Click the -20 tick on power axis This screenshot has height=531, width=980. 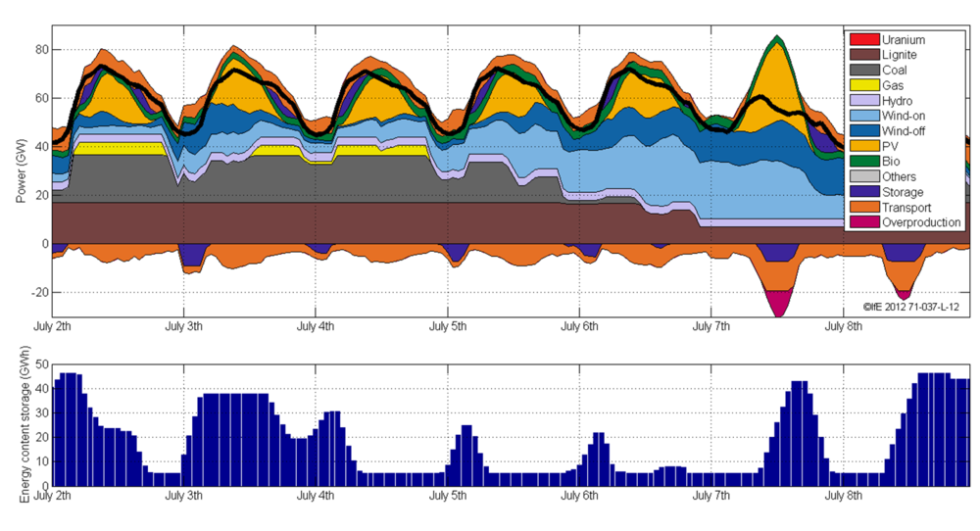tap(39, 292)
